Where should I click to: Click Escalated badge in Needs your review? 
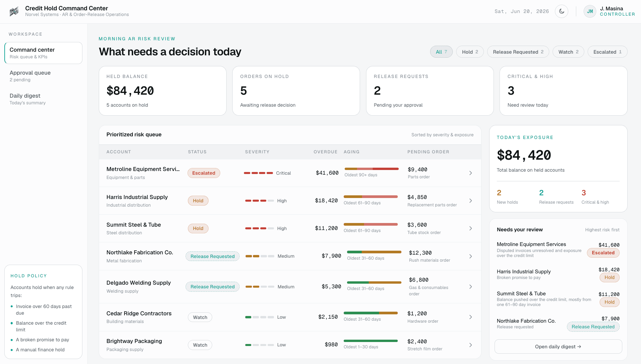tap(603, 253)
